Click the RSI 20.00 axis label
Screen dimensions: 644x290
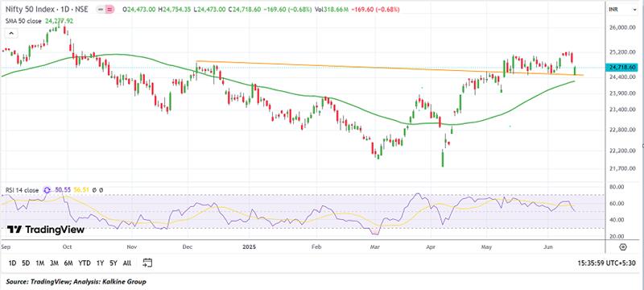(617, 237)
